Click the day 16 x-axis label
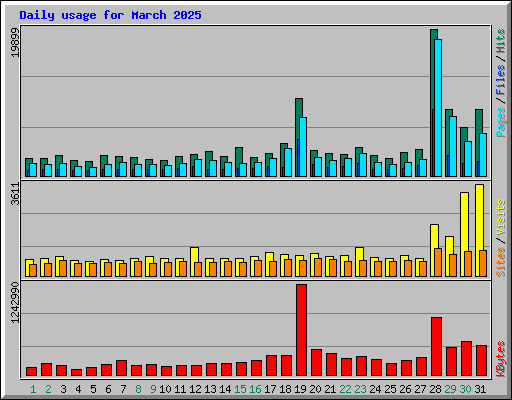The image size is (512, 400). (255, 389)
